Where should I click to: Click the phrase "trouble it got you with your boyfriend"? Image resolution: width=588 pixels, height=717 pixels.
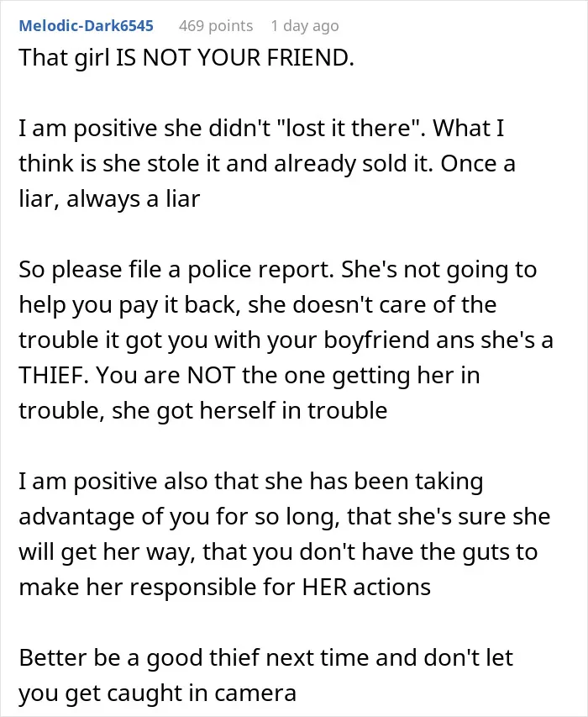tap(224, 340)
